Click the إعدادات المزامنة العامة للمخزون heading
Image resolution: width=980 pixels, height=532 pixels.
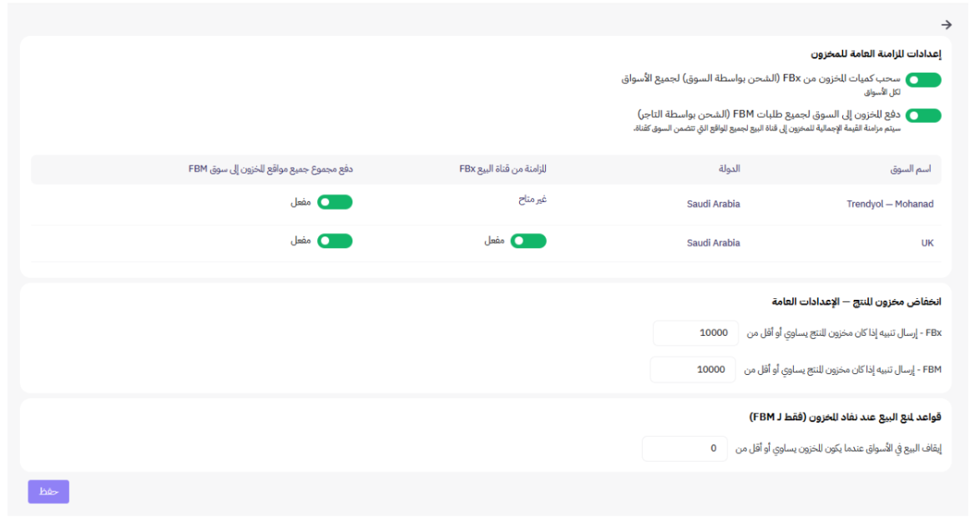[x=876, y=53]
